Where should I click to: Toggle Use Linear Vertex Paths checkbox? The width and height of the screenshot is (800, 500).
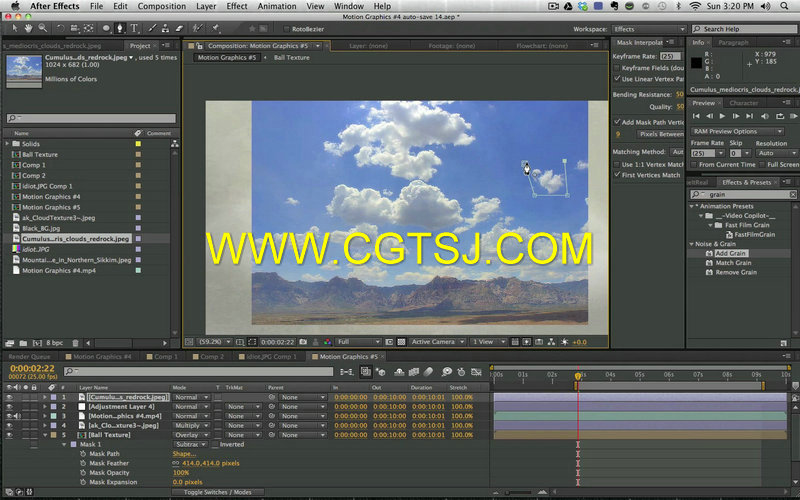point(616,79)
